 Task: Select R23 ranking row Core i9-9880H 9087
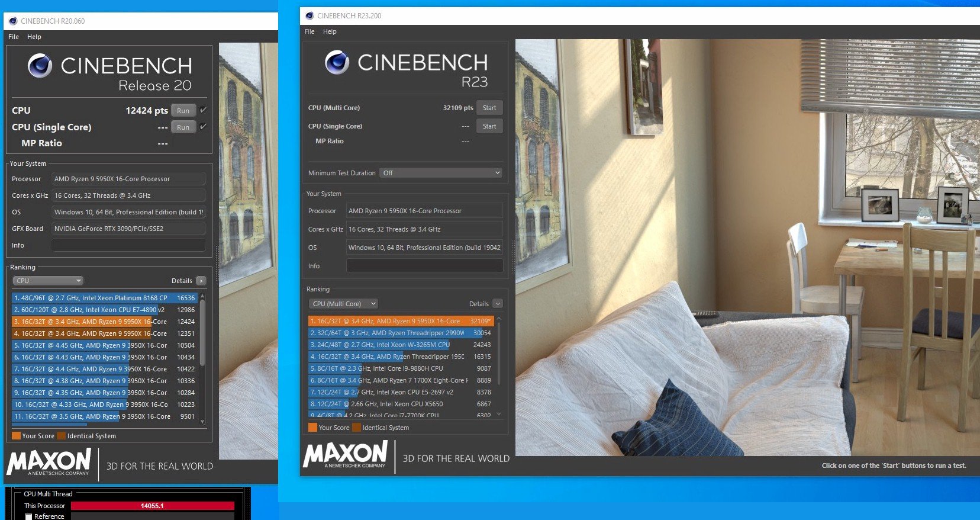401,368
